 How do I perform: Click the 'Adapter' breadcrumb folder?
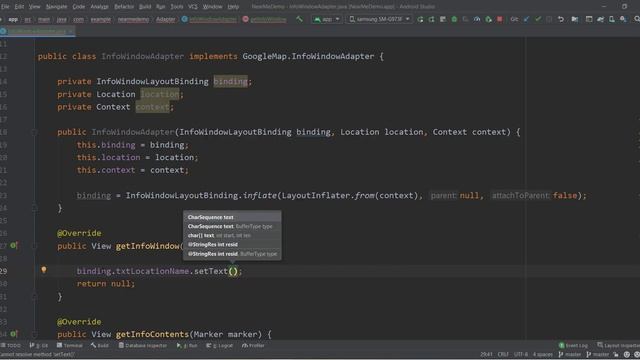[166, 19]
